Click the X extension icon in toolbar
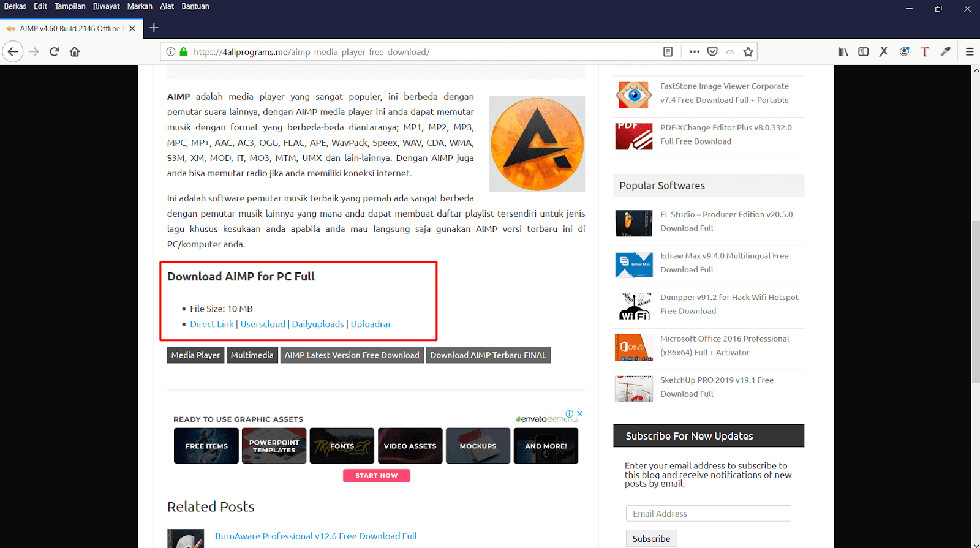 click(x=883, y=52)
